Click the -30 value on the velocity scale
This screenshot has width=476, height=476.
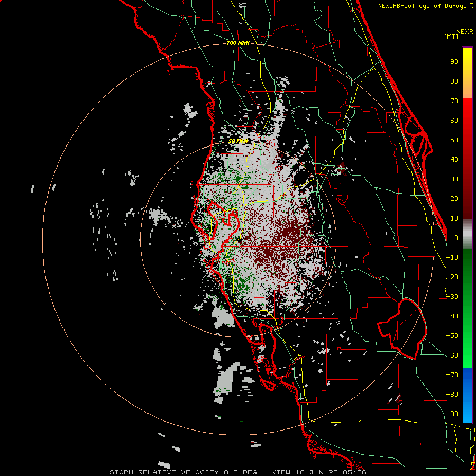[452, 297]
